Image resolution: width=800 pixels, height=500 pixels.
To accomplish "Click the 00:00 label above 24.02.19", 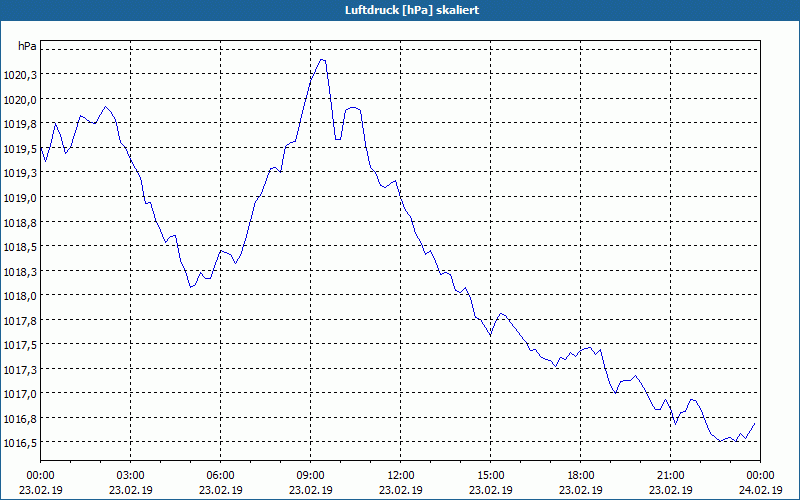I will click(760, 476).
